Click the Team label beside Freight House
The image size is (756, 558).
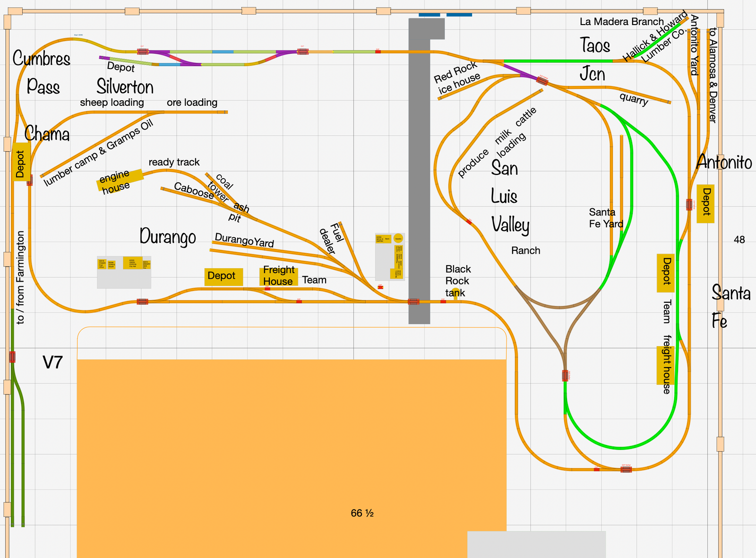point(314,280)
